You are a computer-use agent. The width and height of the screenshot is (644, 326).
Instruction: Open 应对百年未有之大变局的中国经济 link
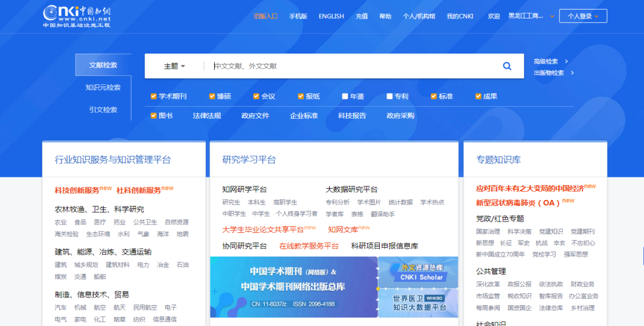[530, 189]
